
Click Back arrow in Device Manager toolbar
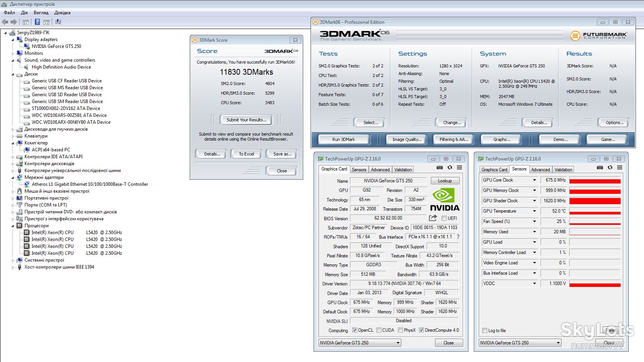(5, 22)
